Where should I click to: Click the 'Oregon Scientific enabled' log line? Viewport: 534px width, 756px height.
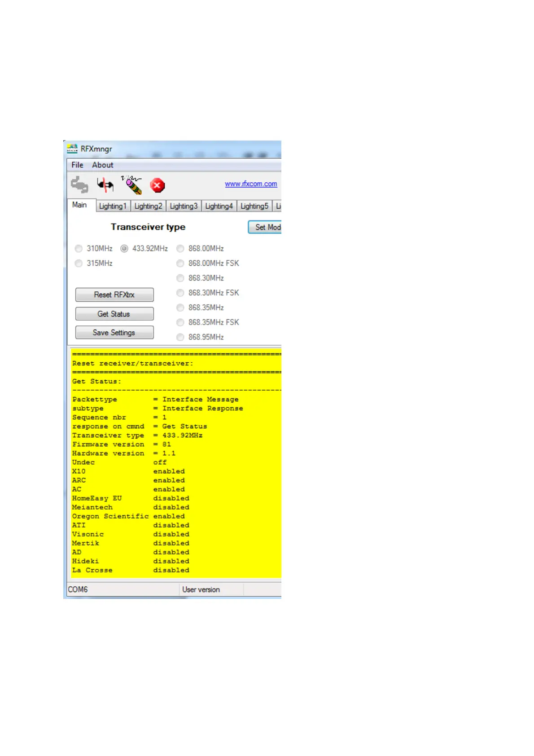(x=128, y=516)
